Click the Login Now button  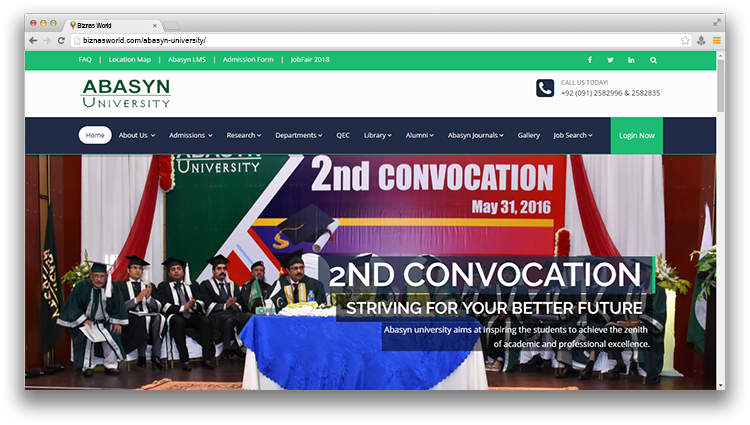637,135
